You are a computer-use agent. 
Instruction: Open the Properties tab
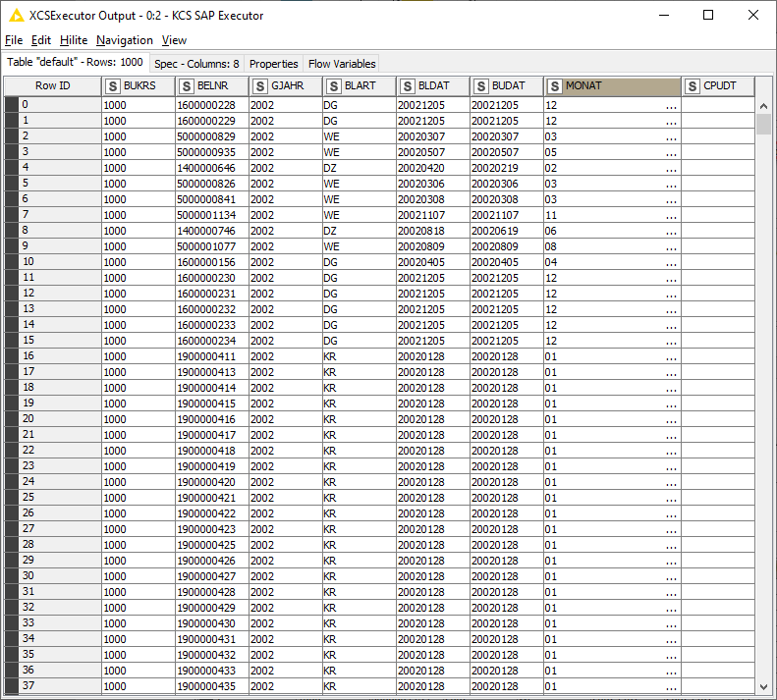coord(273,64)
